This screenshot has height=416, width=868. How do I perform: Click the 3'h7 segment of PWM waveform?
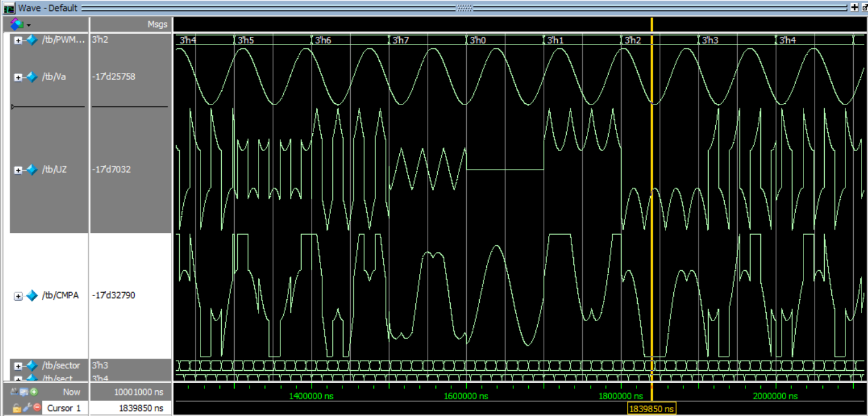pyautogui.click(x=428, y=40)
